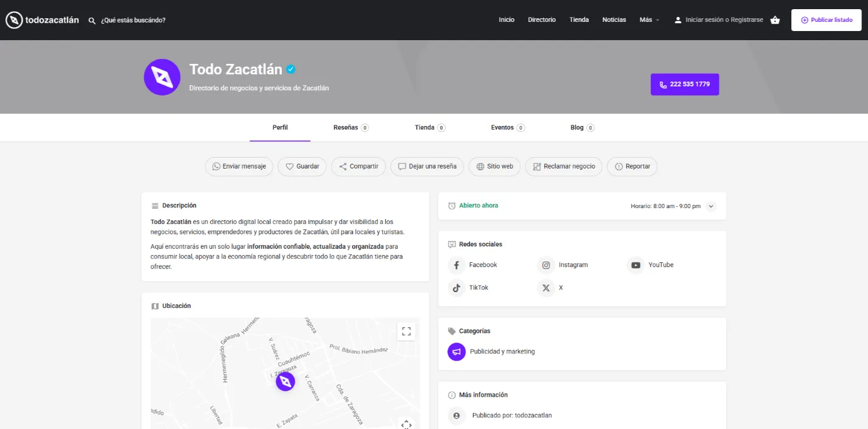Open Directorio in the navigation bar
Image resolution: width=868 pixels, height=429 pixels.
click(x=542, y=20)
